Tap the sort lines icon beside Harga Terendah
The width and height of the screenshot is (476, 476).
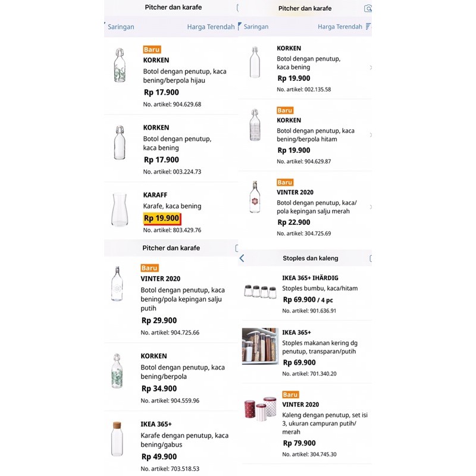coord(368,27)
